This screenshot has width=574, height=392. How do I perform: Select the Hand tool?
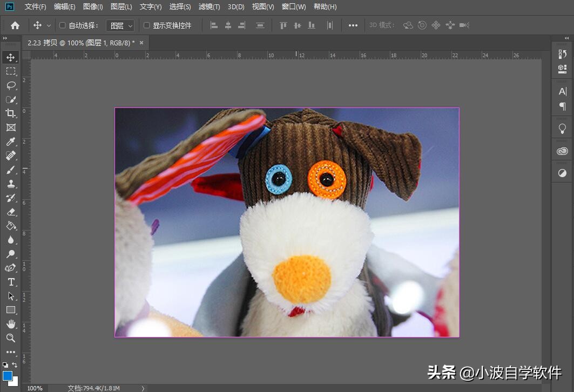pos(11,324)
